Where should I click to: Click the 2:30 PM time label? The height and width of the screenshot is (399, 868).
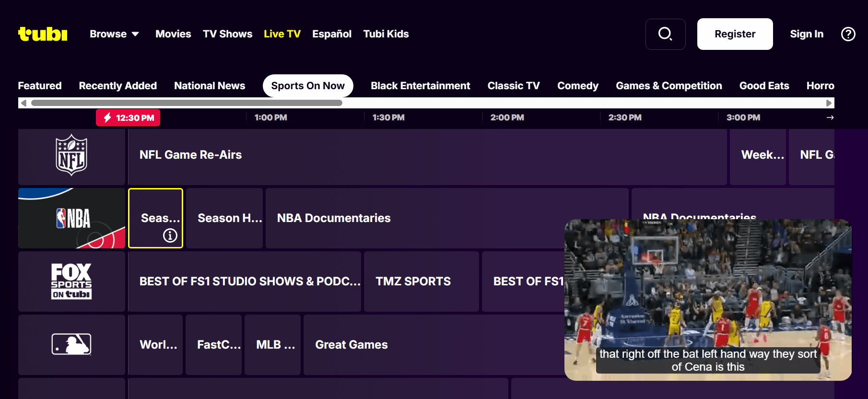(625, 117)
